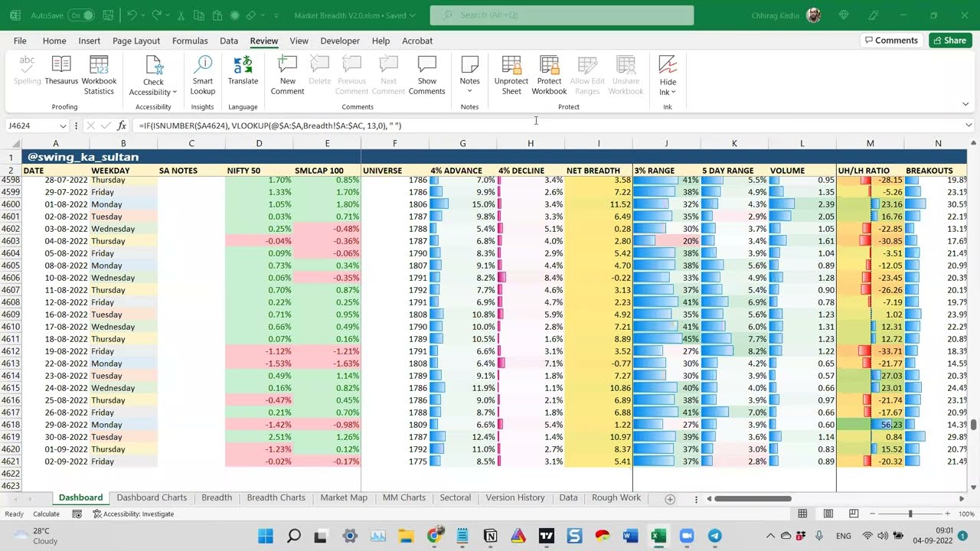
Task: Switch to the Breadth Charts sheet
Action: pyautogui.click(x=276, y=498)
